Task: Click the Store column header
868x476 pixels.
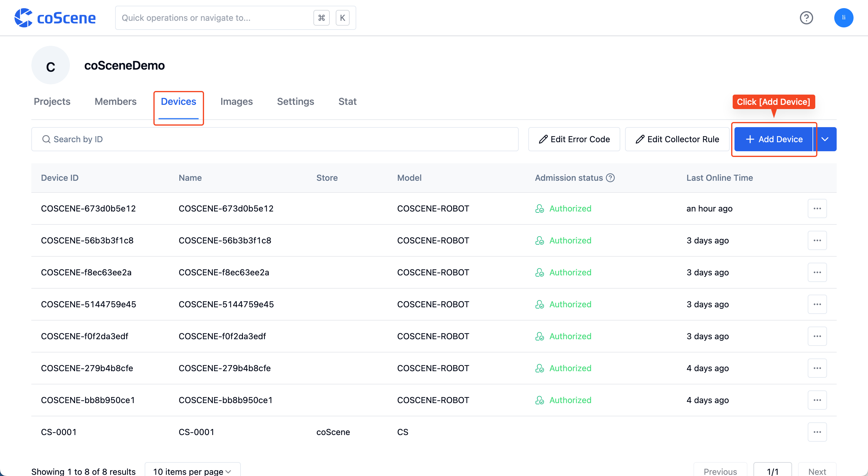Action: (327, 178)
